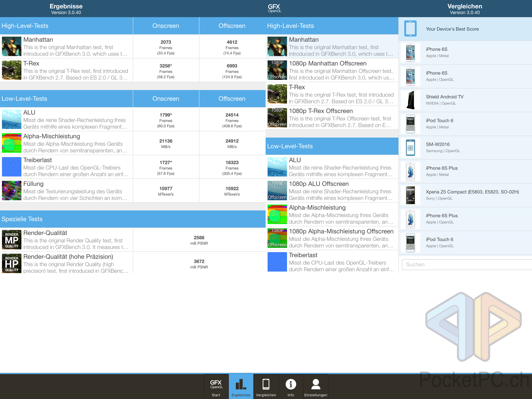Click the tablet icon beside Best Score
The height and width of the screenshot is (399, 532).
tap(410, 29)
